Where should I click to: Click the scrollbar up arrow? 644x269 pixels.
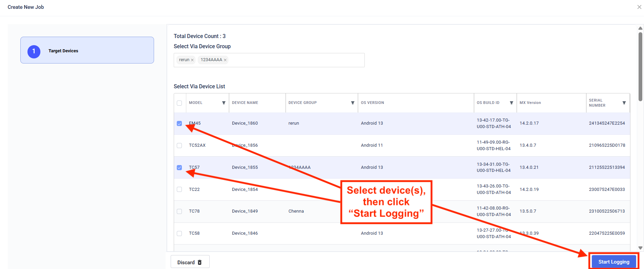(x=640, y=28)
